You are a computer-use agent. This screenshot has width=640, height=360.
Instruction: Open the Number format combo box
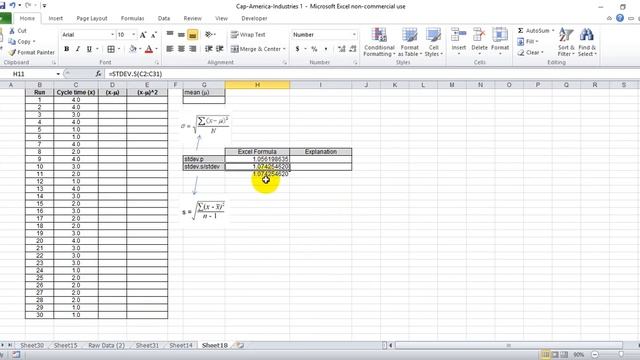click(324, 35)
